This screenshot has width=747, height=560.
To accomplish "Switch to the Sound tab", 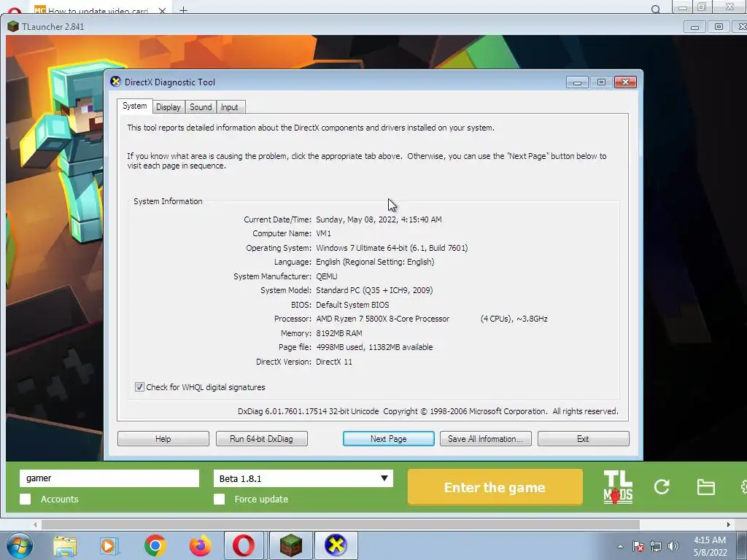I will [201, 107].
